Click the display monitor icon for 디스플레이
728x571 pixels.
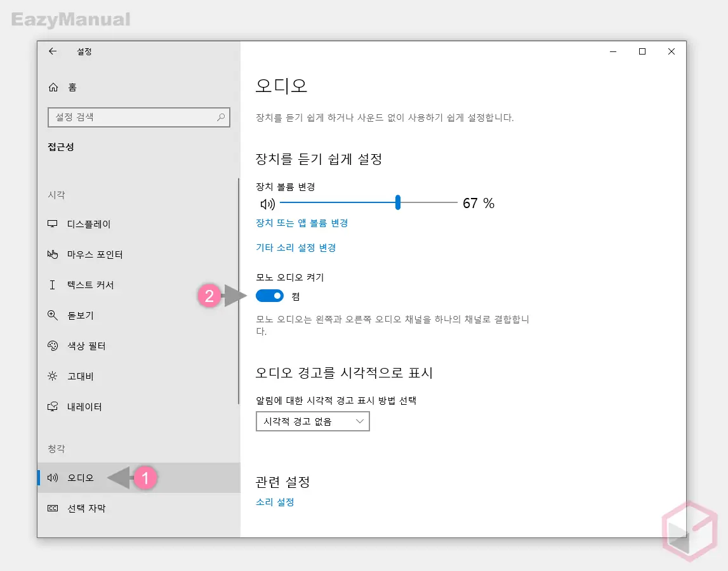pyautogui.click(x=53, y=224)
